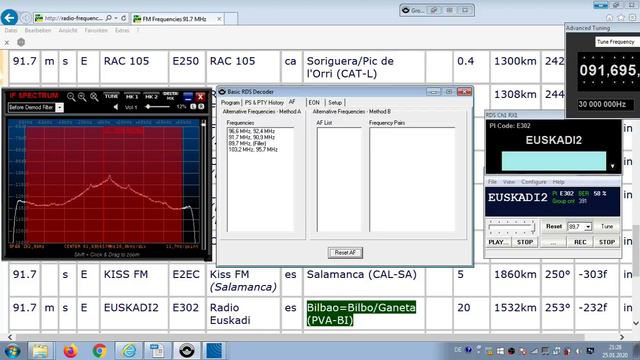This screenshot has height=360, width=640.
Task: Mute the Vol 1 speaker icon
Action: [116, 107]
